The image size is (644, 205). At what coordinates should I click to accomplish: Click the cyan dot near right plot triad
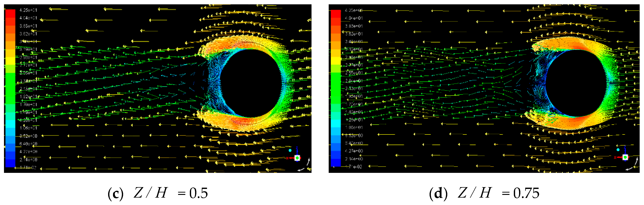[x=618, y=150]
